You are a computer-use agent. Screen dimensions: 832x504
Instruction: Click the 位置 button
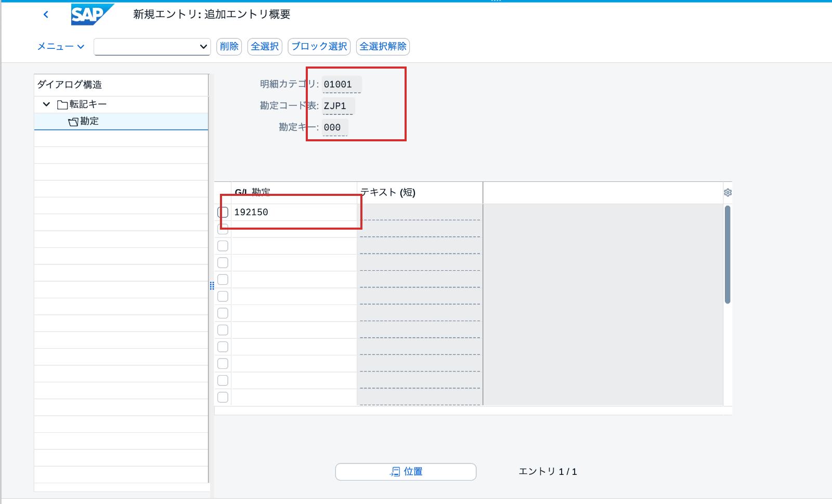406,471
